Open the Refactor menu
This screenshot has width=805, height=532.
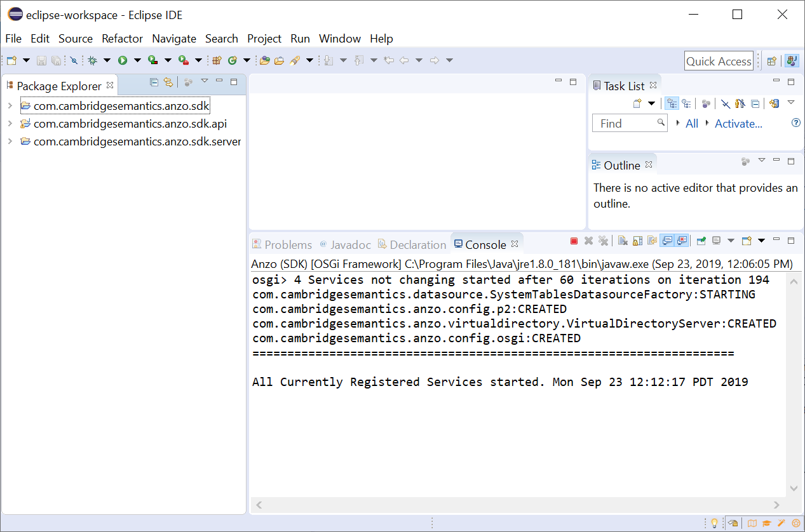coord(123,39)
